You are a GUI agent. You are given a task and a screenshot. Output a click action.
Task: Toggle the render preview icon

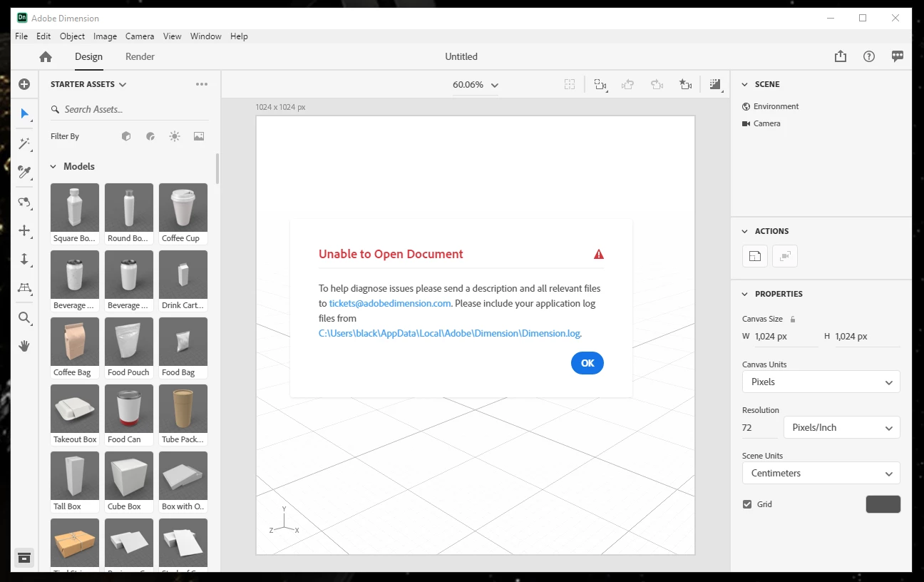tap(716, 85)
